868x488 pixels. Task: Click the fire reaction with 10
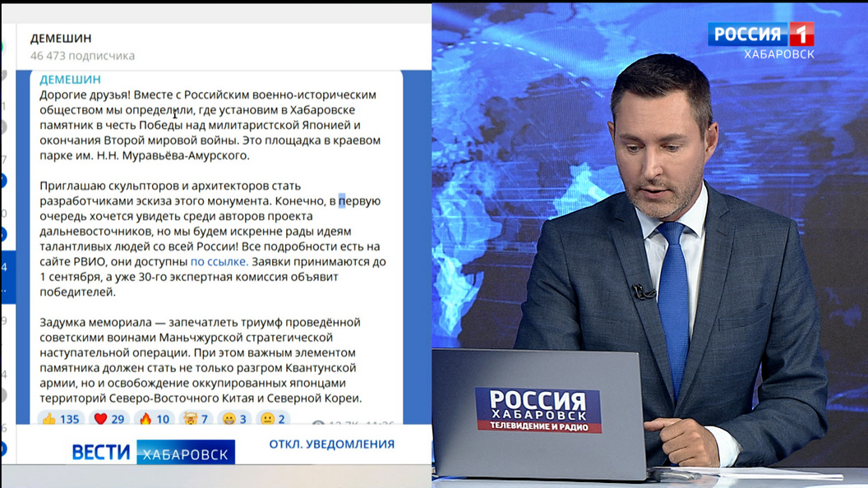click(155, 418)
